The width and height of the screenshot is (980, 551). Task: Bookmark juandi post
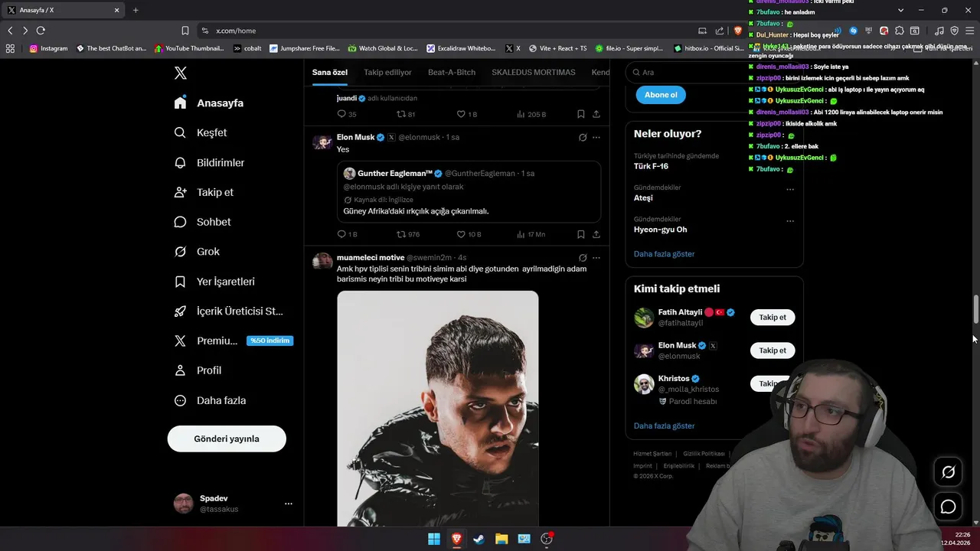tap(581, 114)
